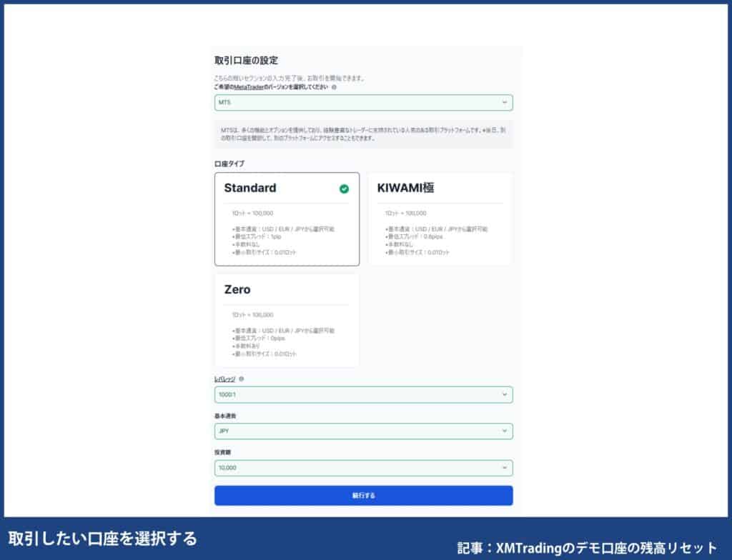This screenshot has height=560, width=732.
Task: Click the info icon beside the MetaTrader version label
Action: coord(334,87)
